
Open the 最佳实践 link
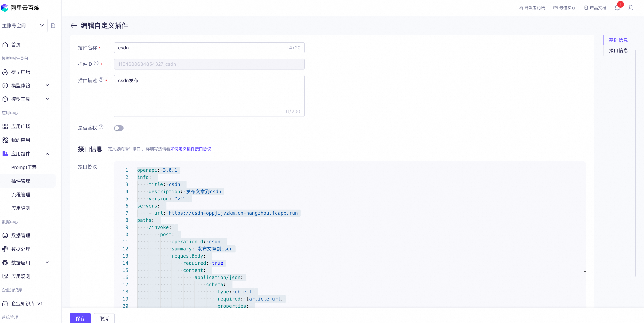567,8
